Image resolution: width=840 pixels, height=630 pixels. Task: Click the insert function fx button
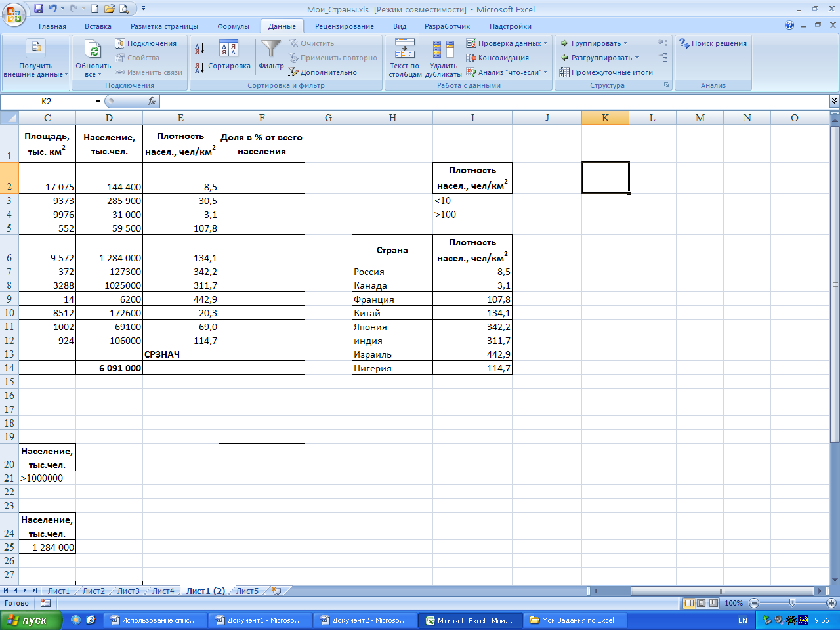point(152,101)
